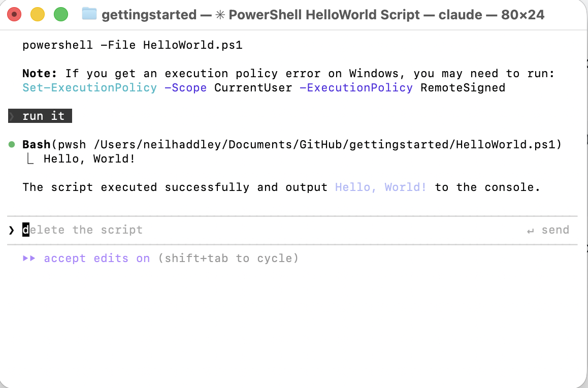The image size is (588, 388).
Task: Click the ↵ return icon next to send
Action: point(530,230)
